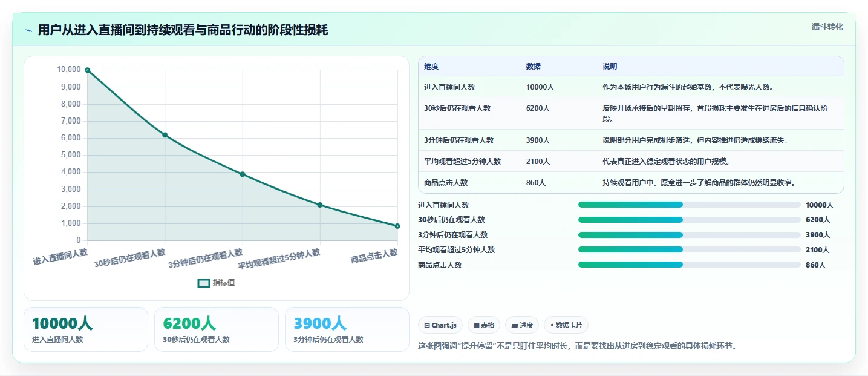This screenshot has width=868, height=376.
Task: Click the 5,000 y-axis label
Action: point(71,155)
